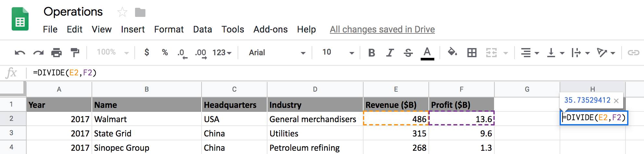Open the Arial font dropdown
Screen dimensions: 644x154
coord(277,53)
